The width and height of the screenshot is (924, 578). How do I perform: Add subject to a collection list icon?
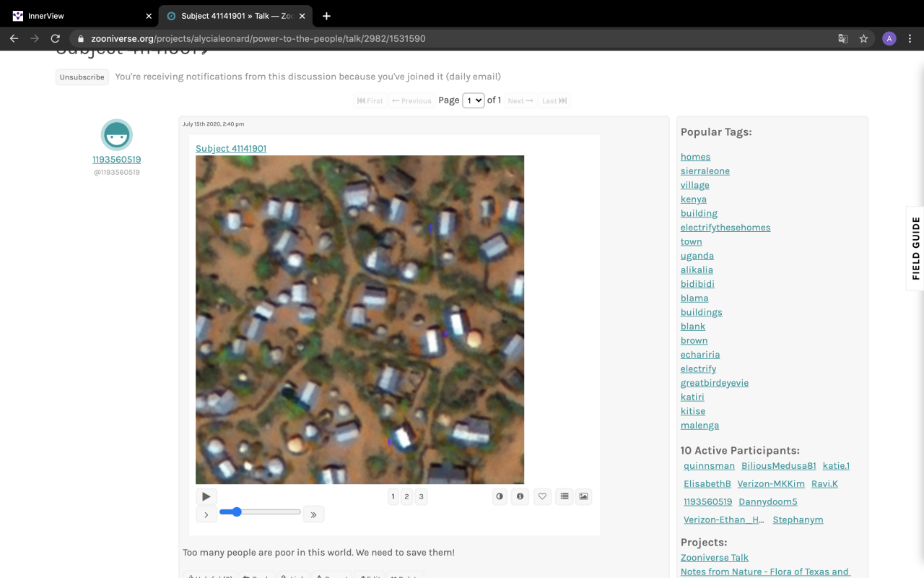coord(565,496)
